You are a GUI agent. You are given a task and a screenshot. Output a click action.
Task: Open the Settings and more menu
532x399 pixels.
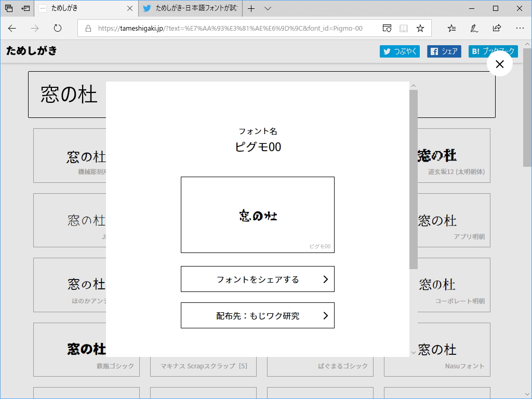click(521, 29)
